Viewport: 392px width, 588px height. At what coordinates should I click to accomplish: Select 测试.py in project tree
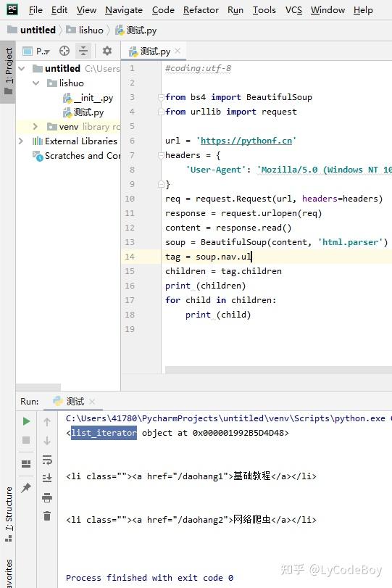pos(83,112)
